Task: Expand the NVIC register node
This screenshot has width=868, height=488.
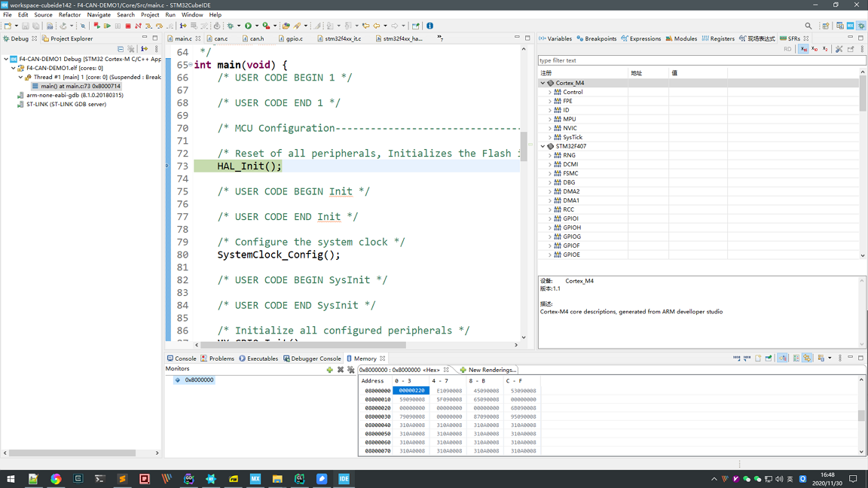Action: tap(550, 128)
